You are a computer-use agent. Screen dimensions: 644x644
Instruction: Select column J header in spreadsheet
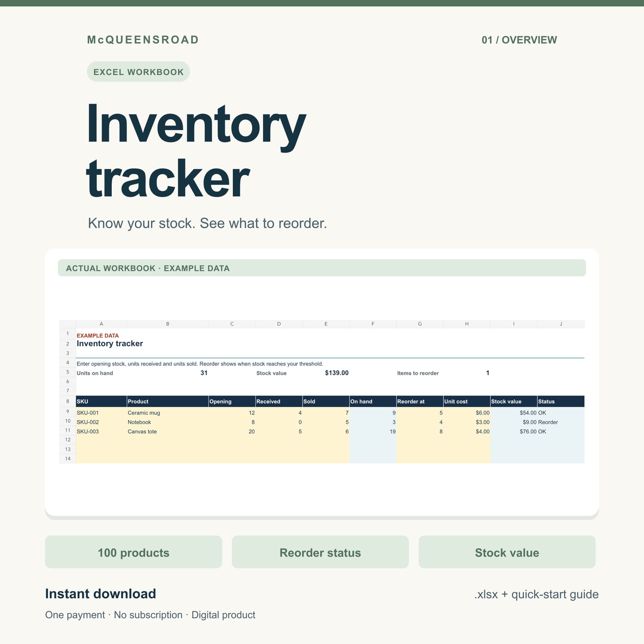tap(561, 324)
